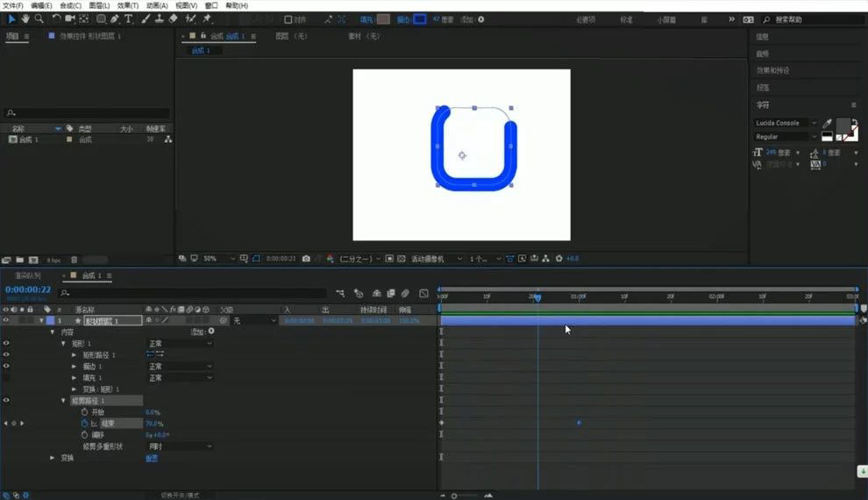Hide the 矩形路径 1 eye

[x=6, y=354]
